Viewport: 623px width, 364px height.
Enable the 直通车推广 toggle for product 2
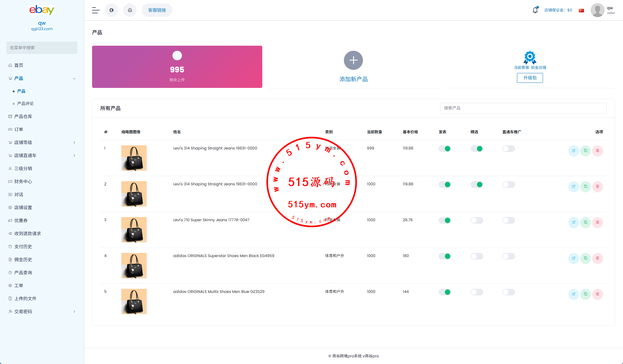pyautogui.click(x=508, y=185)
